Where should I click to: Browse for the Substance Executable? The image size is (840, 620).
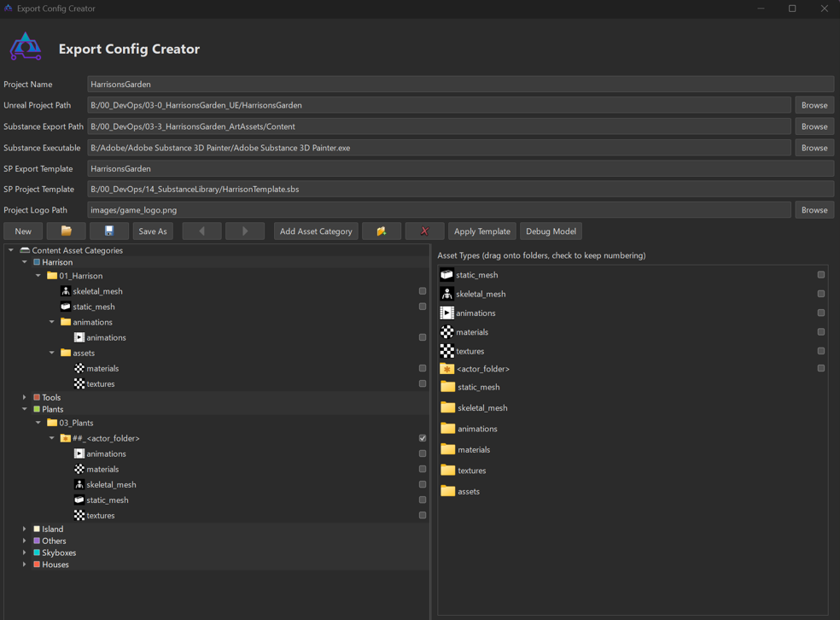814,148
